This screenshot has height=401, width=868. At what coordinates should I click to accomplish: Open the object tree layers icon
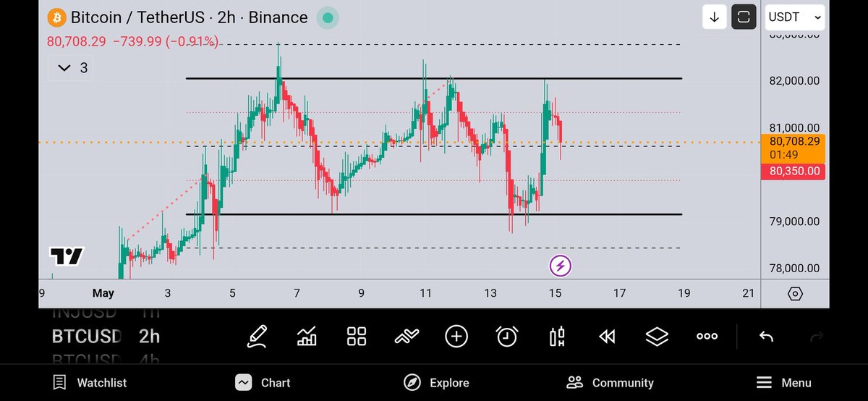657,336
